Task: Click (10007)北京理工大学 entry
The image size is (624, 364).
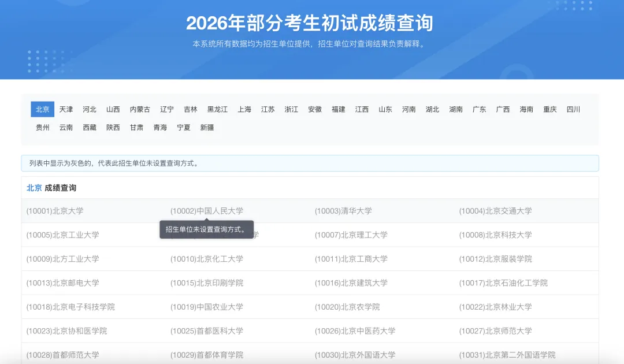Action: click(x=351, y=235)
